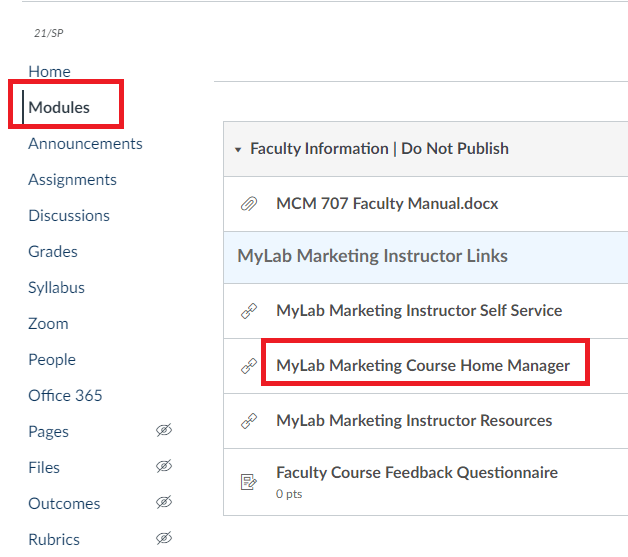Open the Office 365 link
Screen dimensions: 628x557
click(65, 396)
